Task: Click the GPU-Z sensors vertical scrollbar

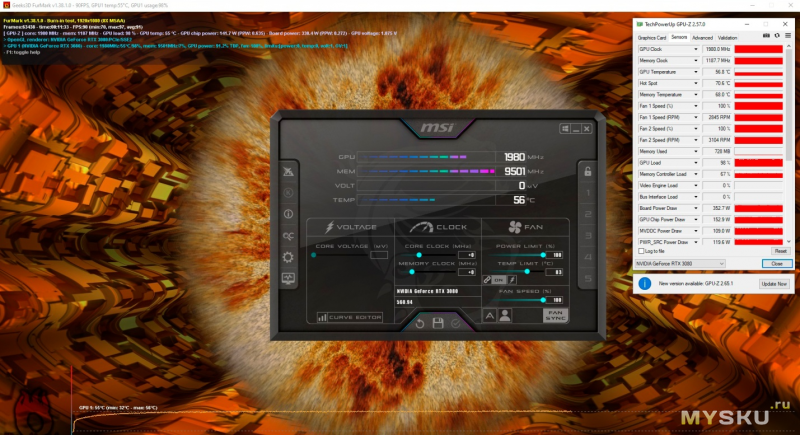Action: click(x=789, y=144)
